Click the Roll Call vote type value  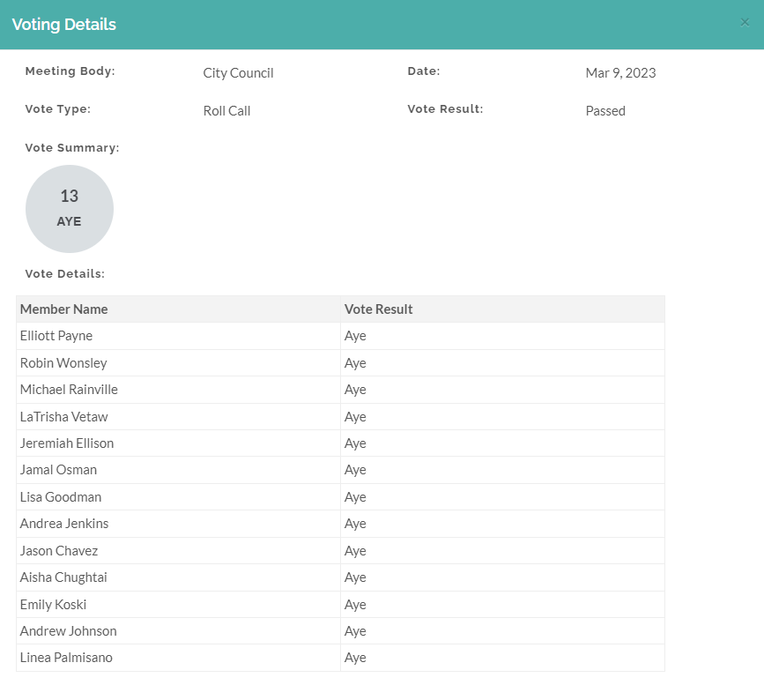pyautogui.click(x=226, y=111)
